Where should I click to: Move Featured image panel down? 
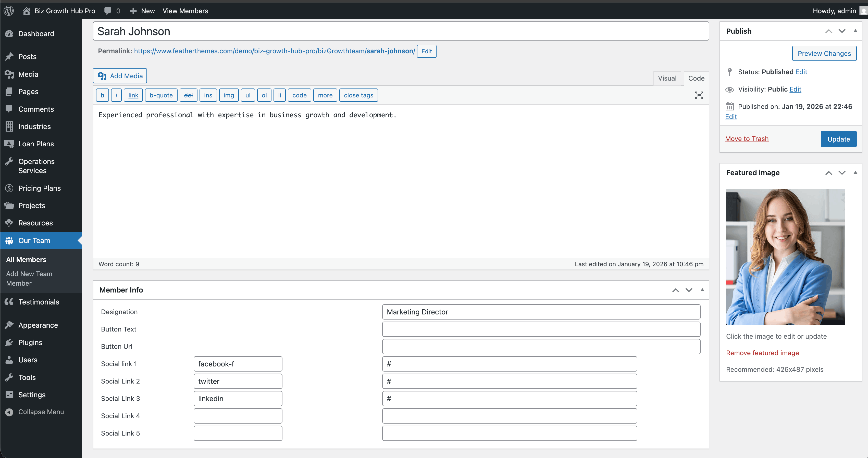coord(842,173)
